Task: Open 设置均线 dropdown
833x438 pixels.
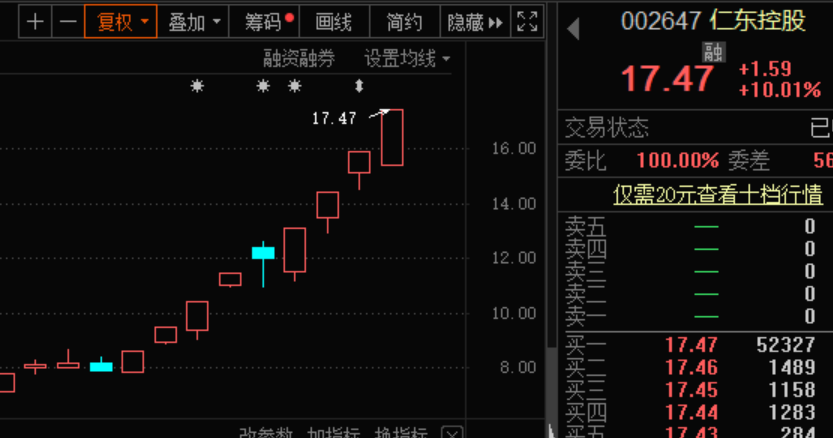Action: point(407,58)
